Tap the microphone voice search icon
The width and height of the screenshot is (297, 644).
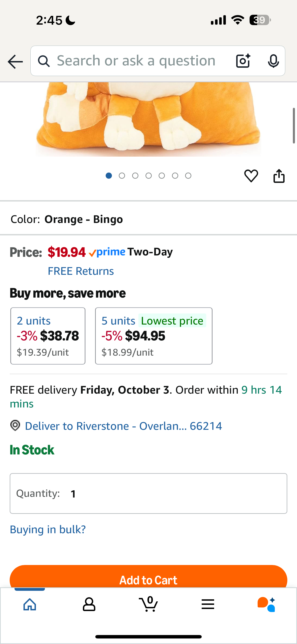(x=273, y=61)
